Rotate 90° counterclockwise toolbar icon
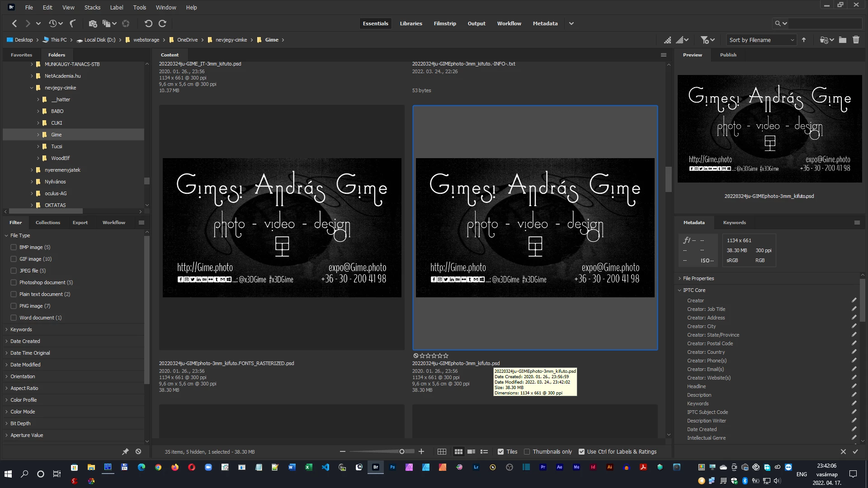The height and width of the screenshot is (488, 868). tap(148, 23)
